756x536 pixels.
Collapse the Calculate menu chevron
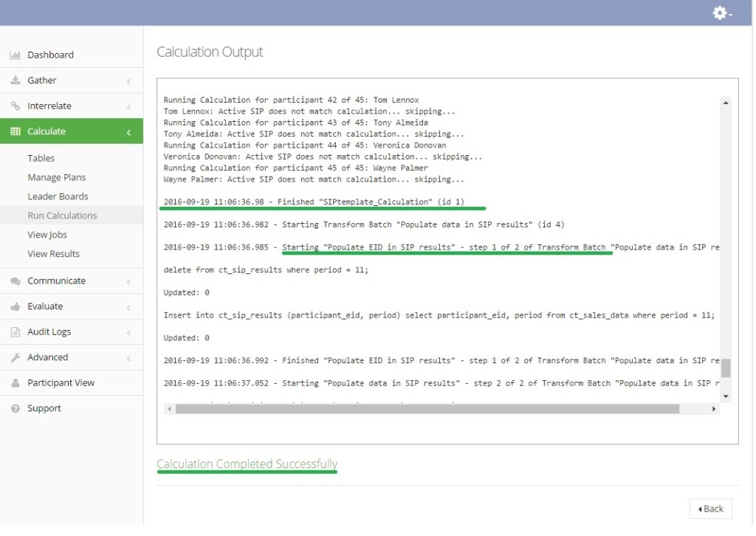point(128,132)
